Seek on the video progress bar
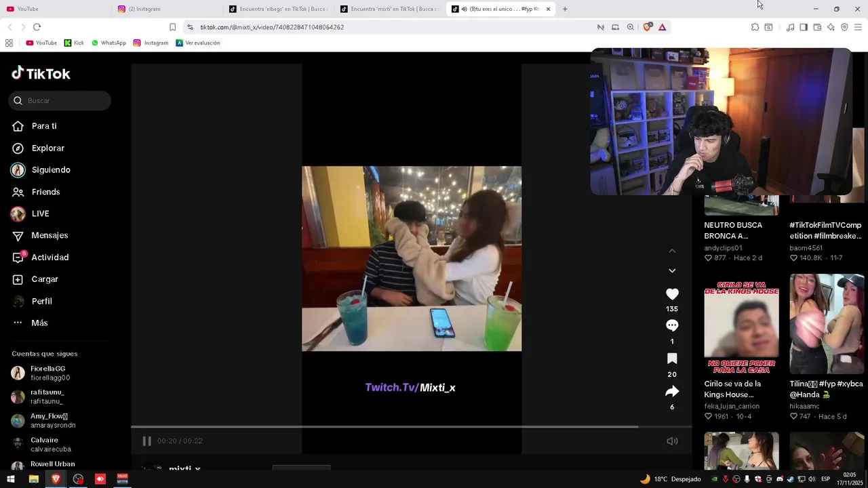Viewport: 868px width, 488px height. pos(411,427)
